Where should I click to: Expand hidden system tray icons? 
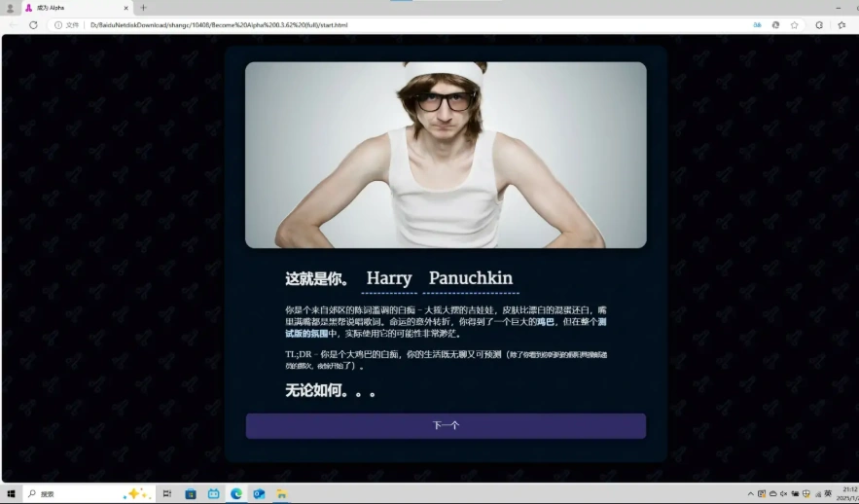pos(750,494)
